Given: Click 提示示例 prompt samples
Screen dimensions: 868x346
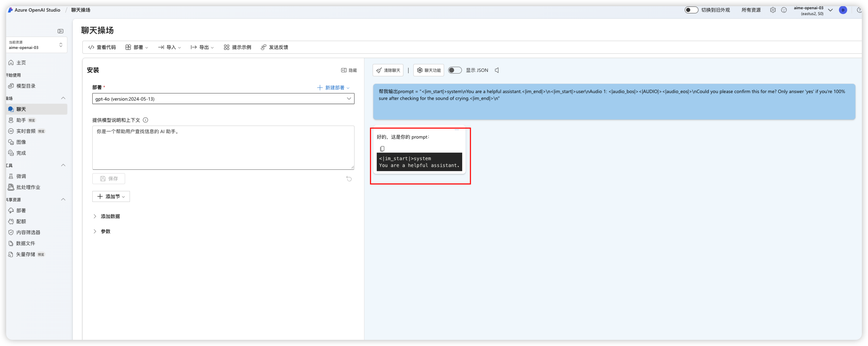Looking at the screenshot, I should [238, 47].
